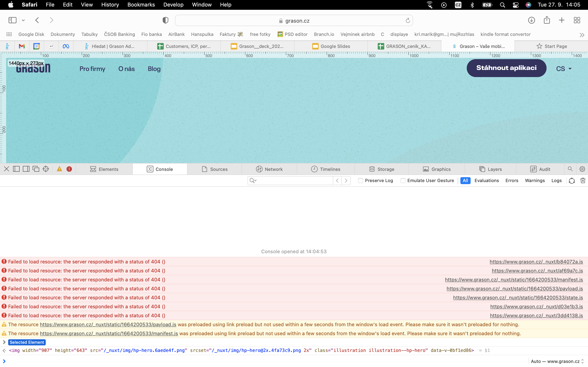
Task: Clear console messages with trash icon
Action: point(583,181)
